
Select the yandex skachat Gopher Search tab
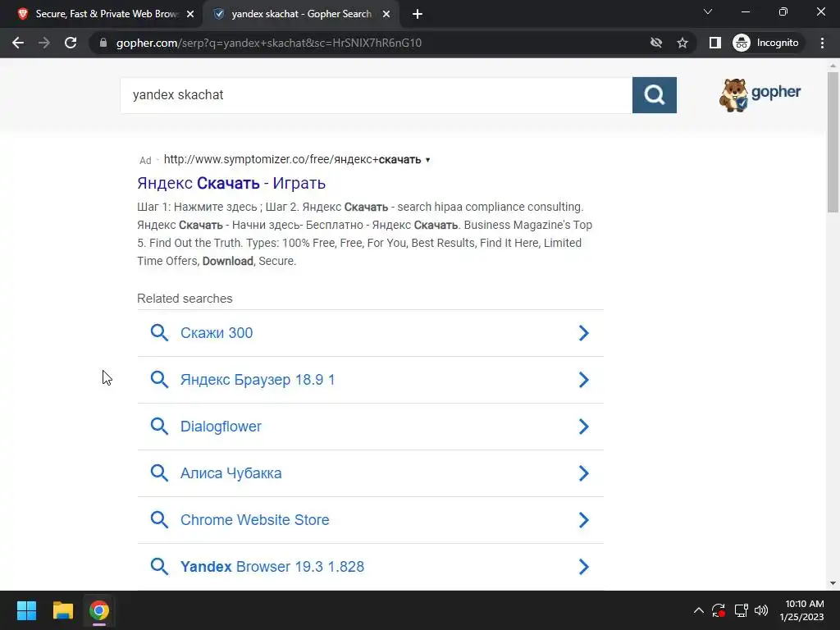[301, 14]
